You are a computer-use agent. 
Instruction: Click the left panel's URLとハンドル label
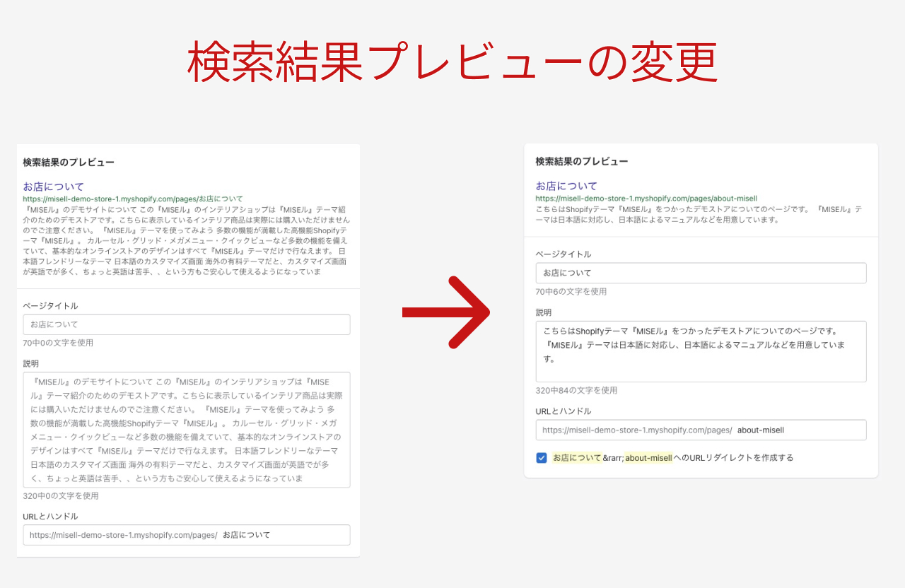[50, 517]
